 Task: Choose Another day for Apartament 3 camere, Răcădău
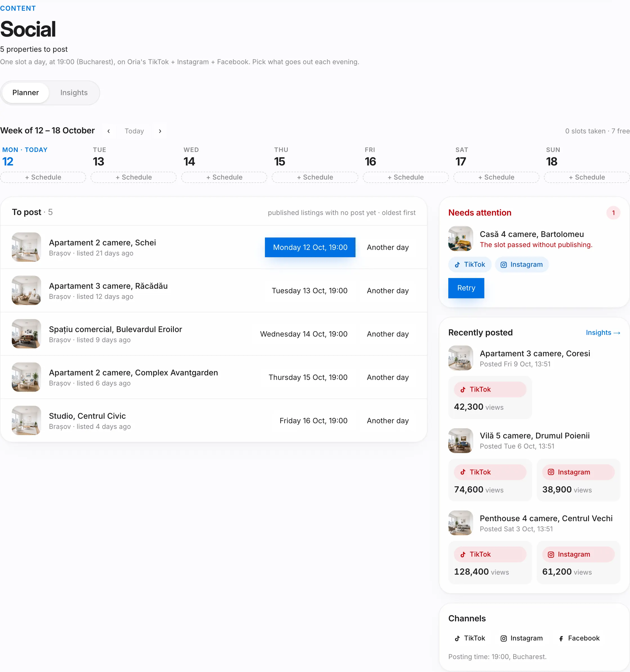388,291
